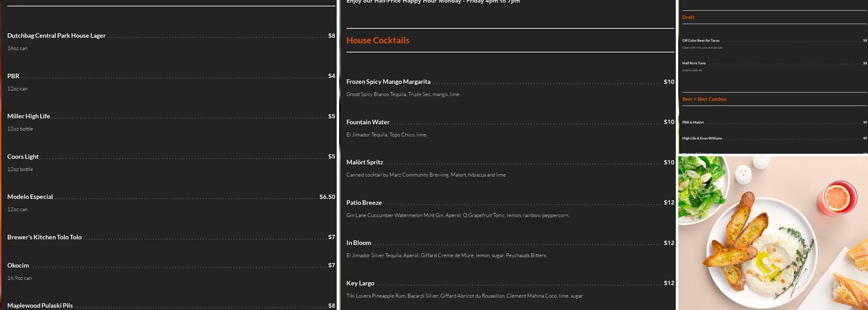This screenshot has height=310, width=868.
Task: Select the Malört Spritz cocktail
Action: tap(365, 162)
